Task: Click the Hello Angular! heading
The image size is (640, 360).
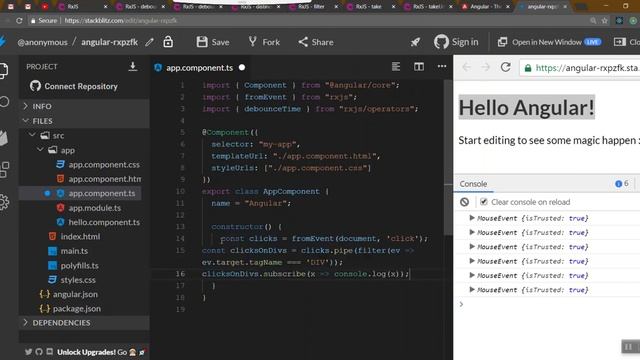Action: [x=527, y=107]
